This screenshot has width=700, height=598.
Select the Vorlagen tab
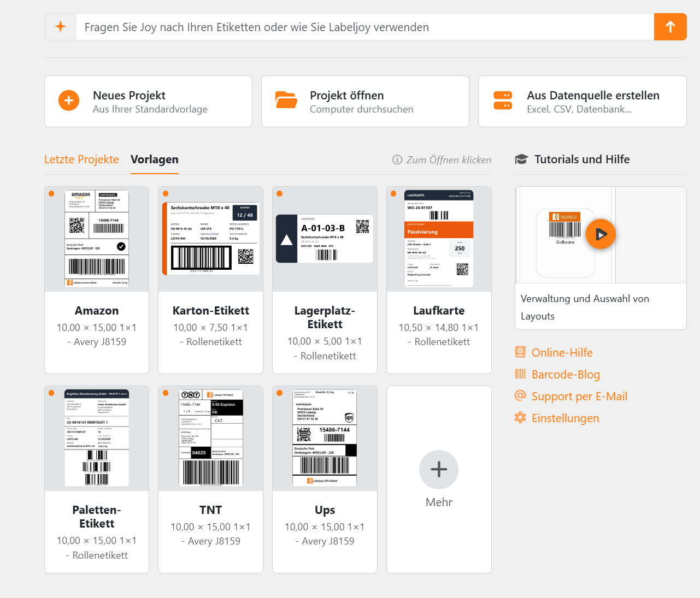(155, 159)
